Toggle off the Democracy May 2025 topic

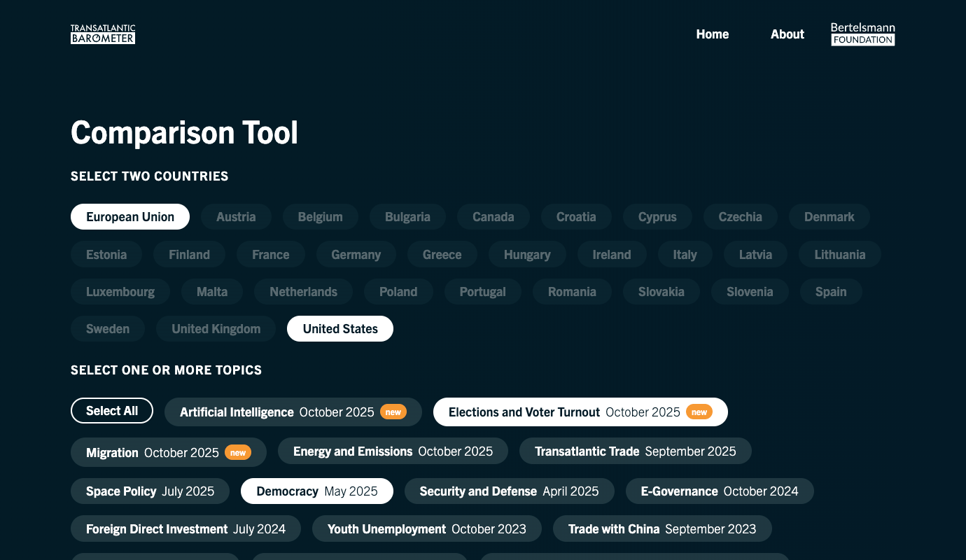(316, 491)
